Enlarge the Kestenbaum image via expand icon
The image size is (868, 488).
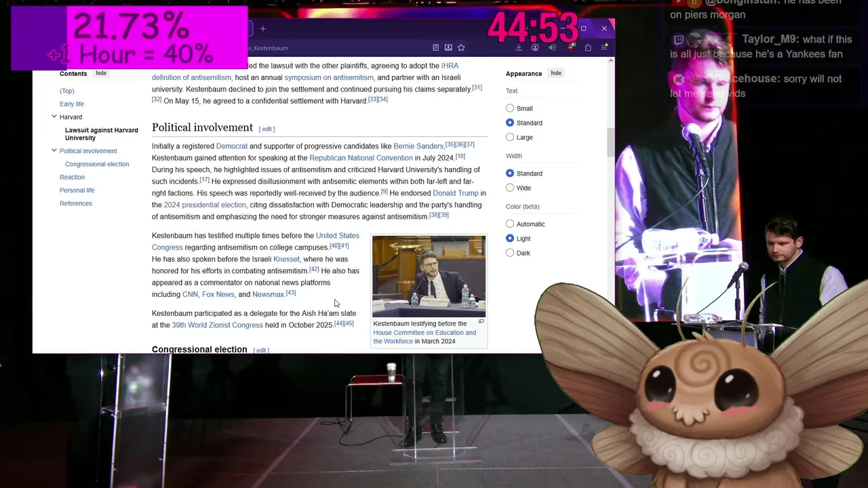tap(481, 322)
